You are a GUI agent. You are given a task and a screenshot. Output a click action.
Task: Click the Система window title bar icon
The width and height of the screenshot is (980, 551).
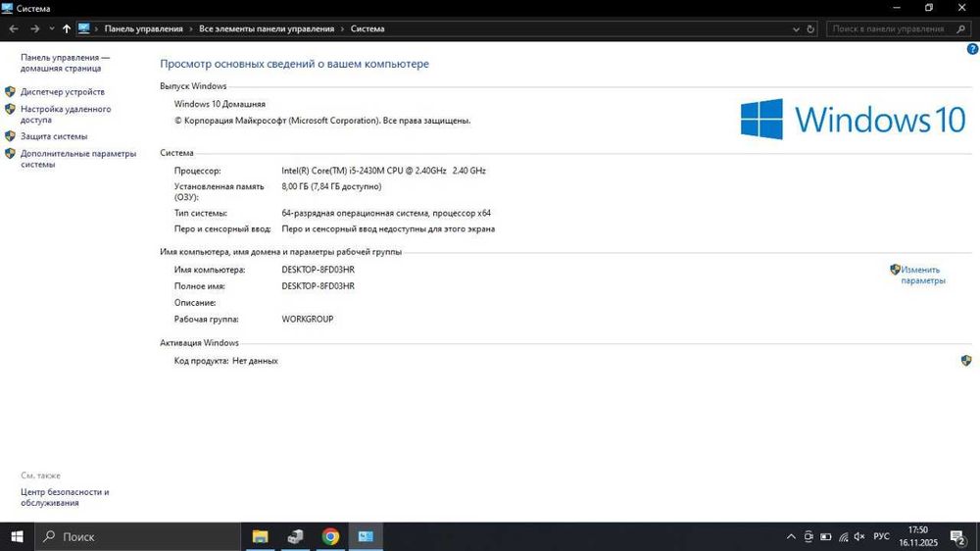(x=7, y=8)
